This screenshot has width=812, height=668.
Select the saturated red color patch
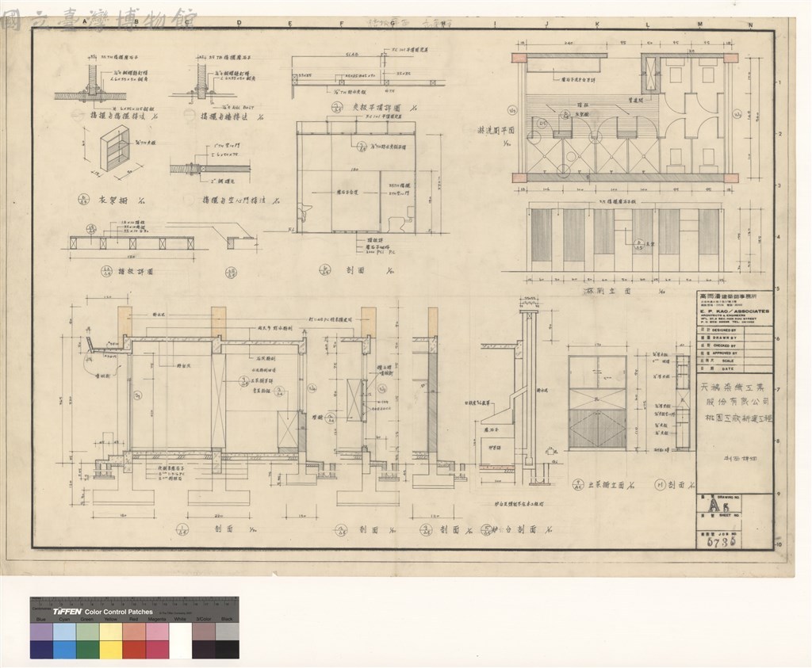click(135, 649)
